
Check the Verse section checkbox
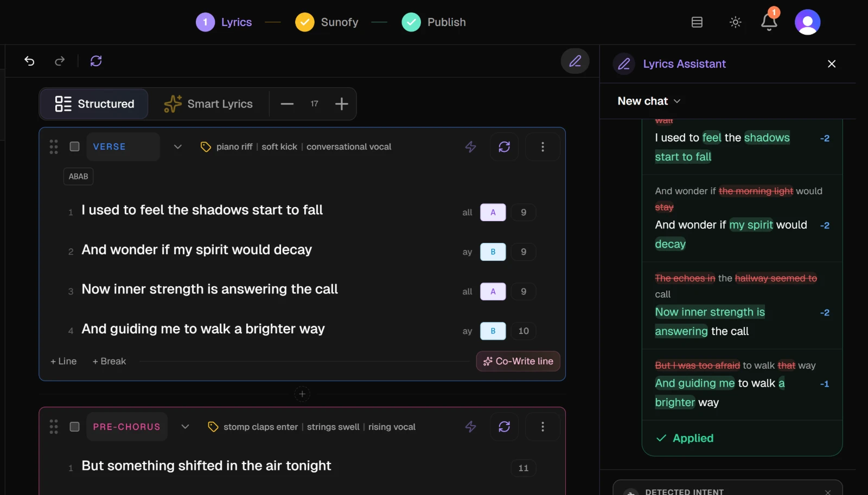[75, 146]
